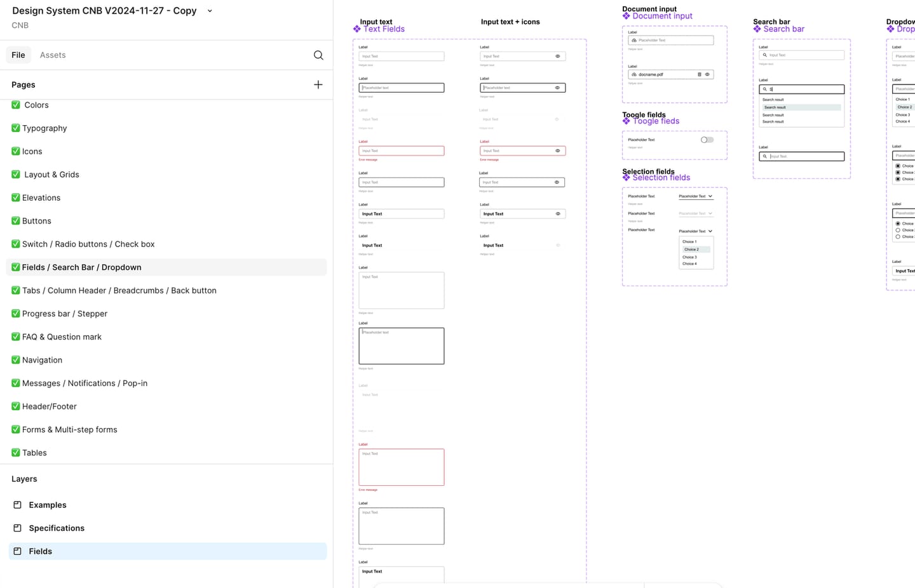The width and height of the screenshot is (915, 588).
Task: Select the Specifications layer frame icon
Action: click(x=18, y=528)
